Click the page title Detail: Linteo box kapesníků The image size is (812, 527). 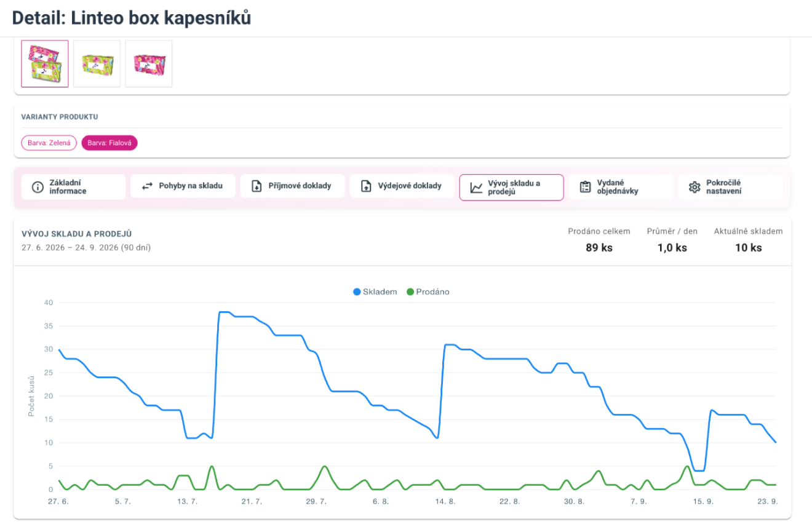pos(132,18)
